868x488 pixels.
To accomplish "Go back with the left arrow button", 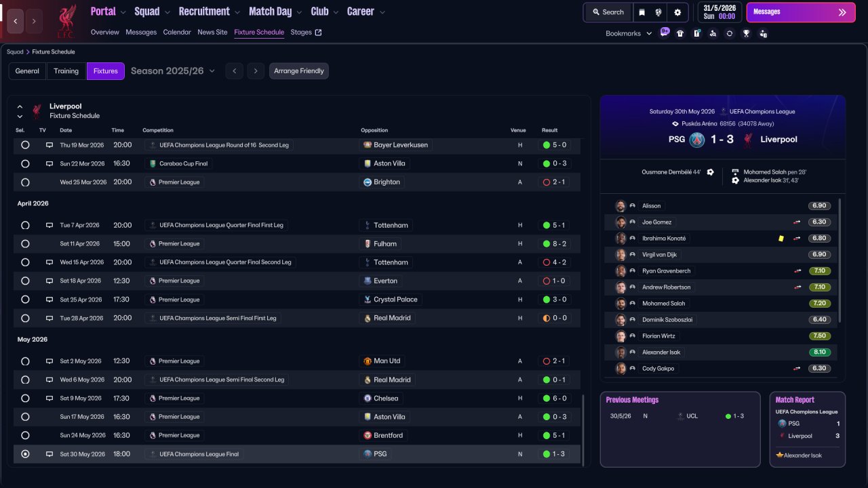I will point(16,21).
